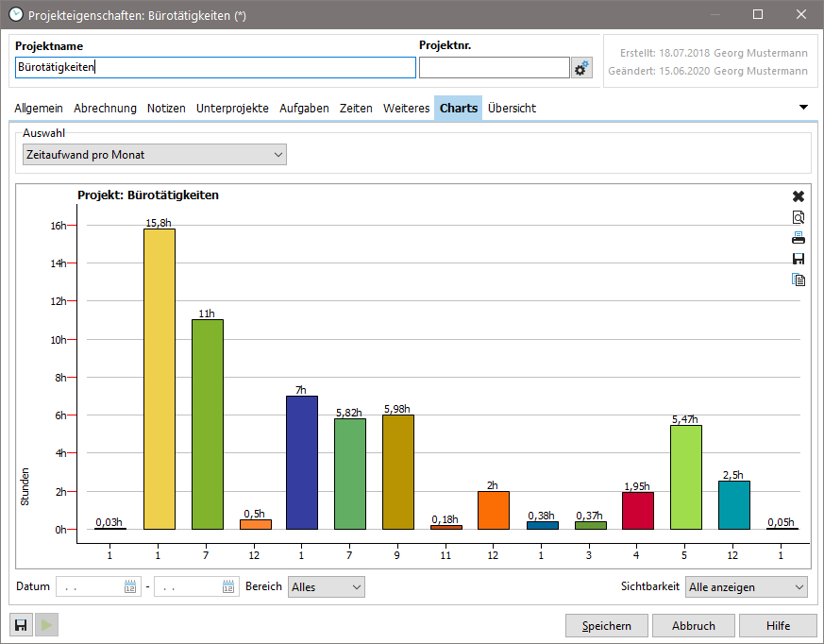Save chart with floppy disk icon
Screen dimensions: 824x644
(798, 259)
